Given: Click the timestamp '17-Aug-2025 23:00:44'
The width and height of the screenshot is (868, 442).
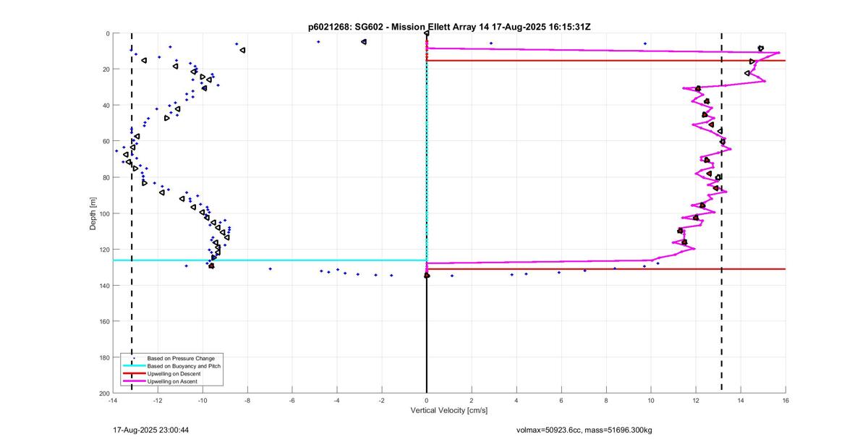Looking at the screenshot, I should coord(151,430).
